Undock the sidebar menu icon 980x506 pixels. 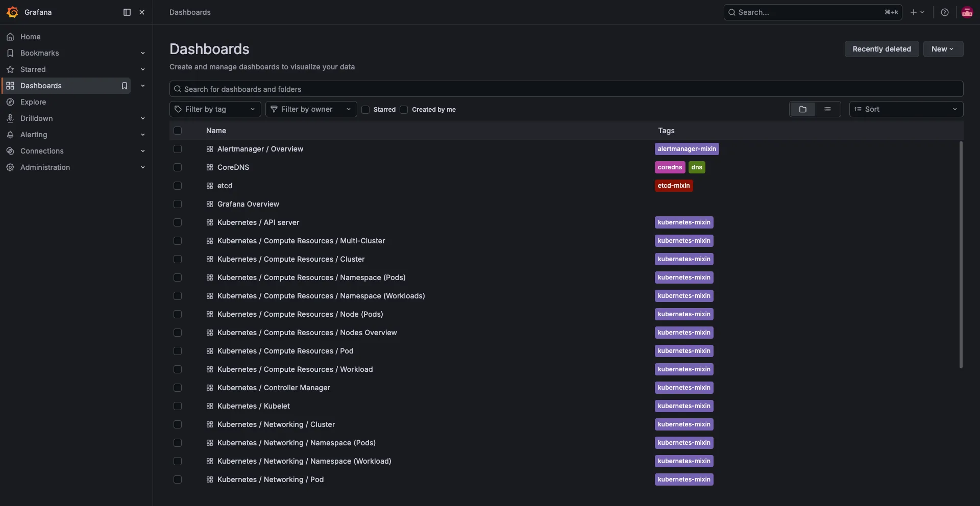127,12
